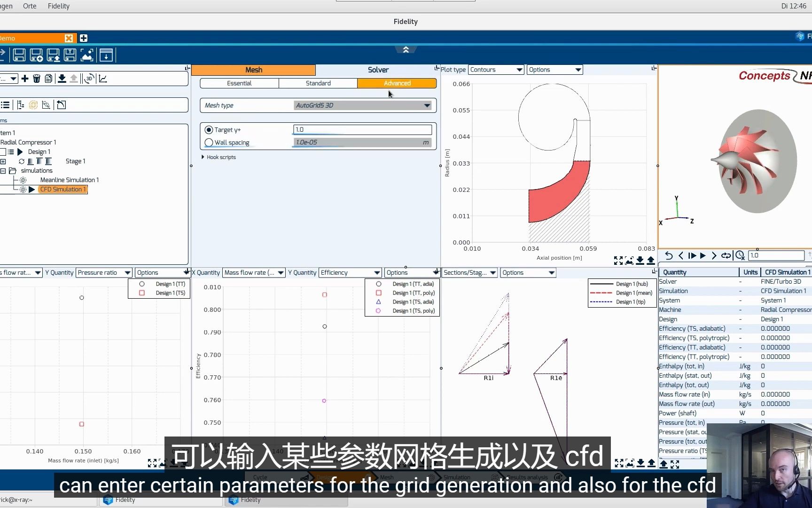Click export download icon under contour plot
Screen dimensions: 812x508
pos(640,261)
